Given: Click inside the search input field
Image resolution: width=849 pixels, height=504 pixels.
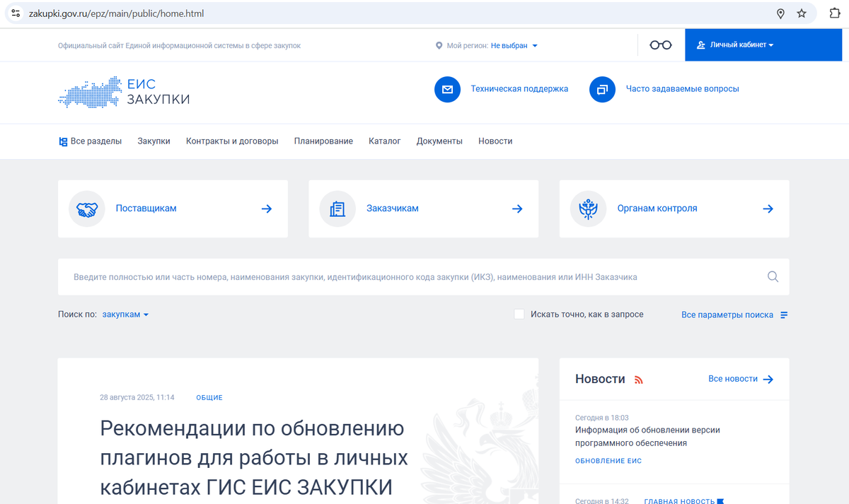Looking at the screenshot, I should pos(354,276).
